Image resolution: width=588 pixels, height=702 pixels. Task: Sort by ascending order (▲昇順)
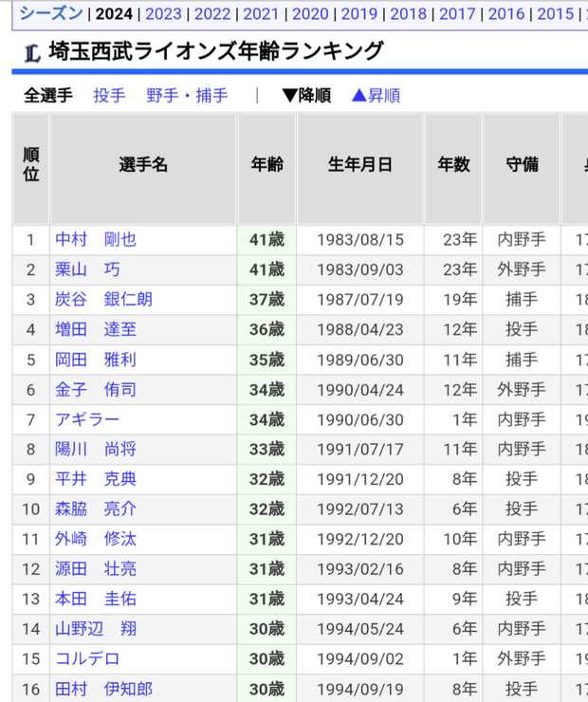coord(376,95)
